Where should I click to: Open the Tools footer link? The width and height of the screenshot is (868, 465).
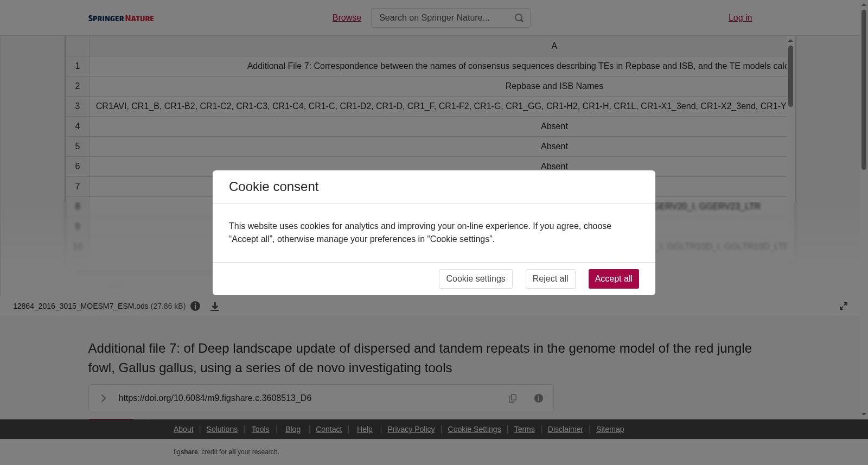[260, 429]
